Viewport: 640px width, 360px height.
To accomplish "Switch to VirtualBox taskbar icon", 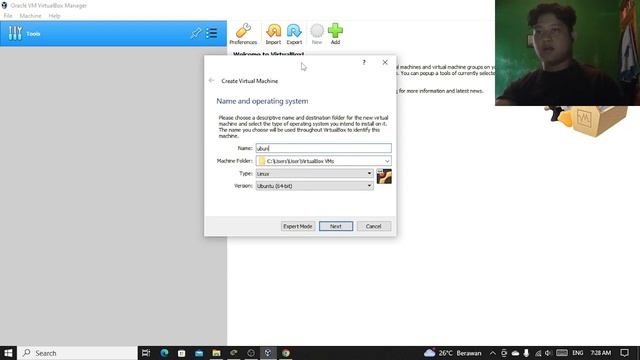I will (268, 353).
